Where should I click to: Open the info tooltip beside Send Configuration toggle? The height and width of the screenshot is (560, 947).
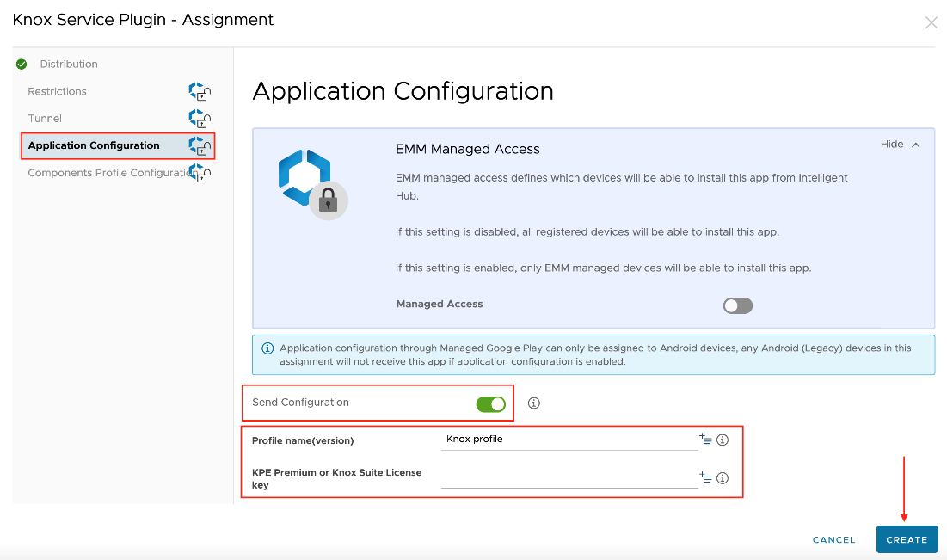pyautogui.click(x=534, y=402)
